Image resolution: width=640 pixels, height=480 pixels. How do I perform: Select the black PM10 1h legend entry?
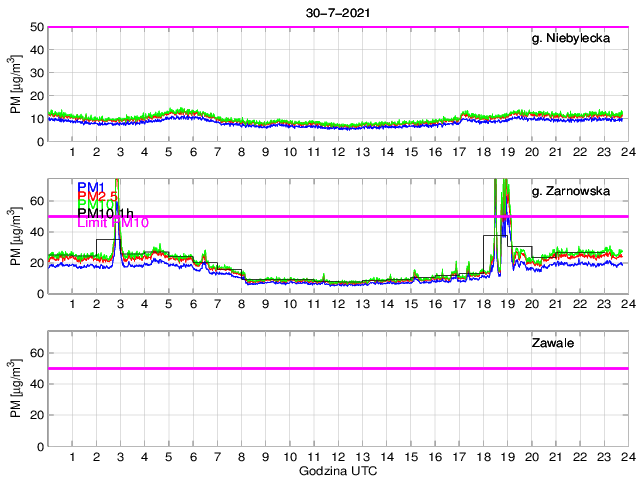pyautogui.click(x=104, y=213)
